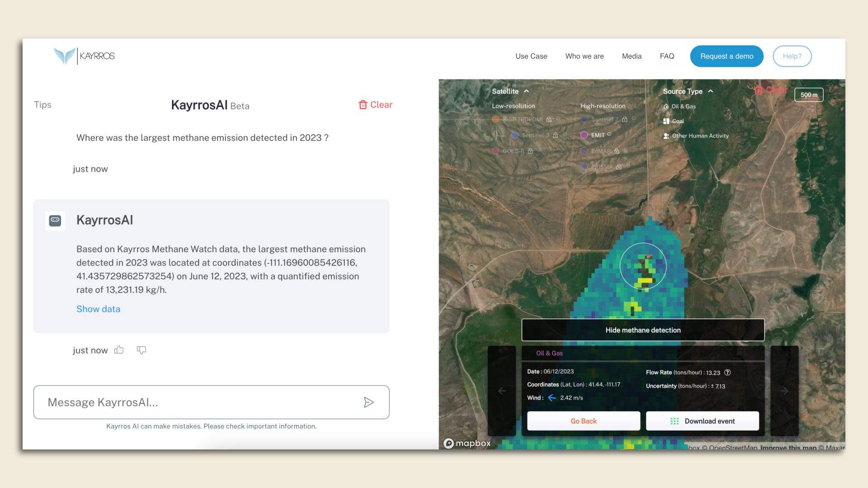Collapse the Source Type panel chevron
868x488 pixels.
[x=710, y=91]
